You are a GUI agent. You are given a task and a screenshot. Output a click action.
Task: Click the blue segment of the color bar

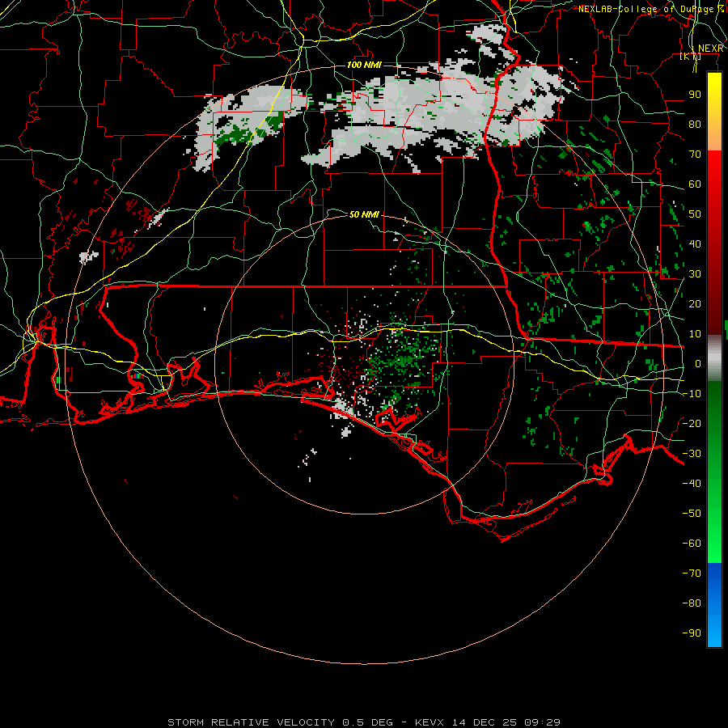[x=714, y=604]
